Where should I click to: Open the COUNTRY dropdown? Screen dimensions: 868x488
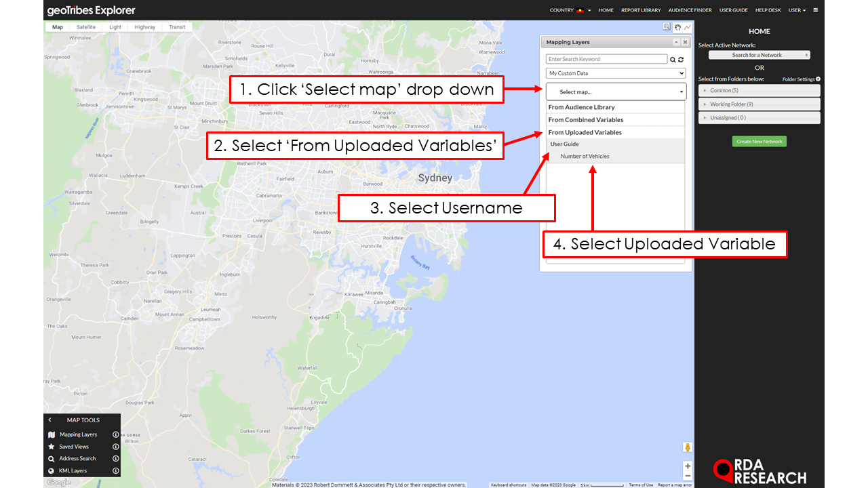[570, 10]
